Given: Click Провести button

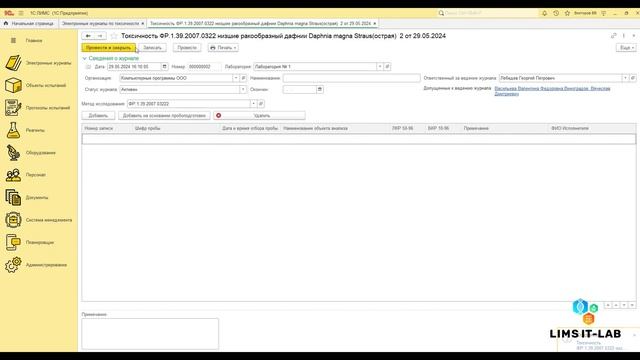Looking at the screenshot, I should tap(187, 48).
